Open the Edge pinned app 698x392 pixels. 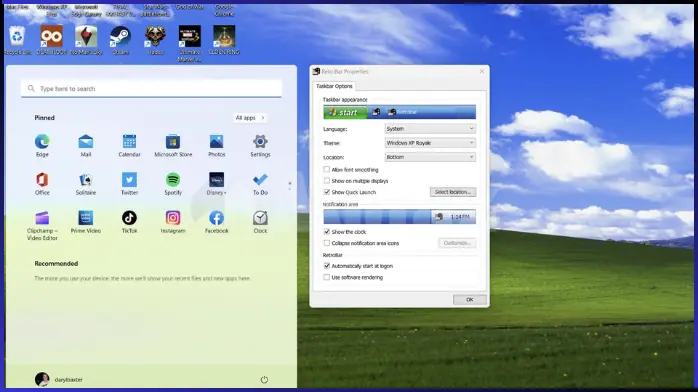(42, 145)
